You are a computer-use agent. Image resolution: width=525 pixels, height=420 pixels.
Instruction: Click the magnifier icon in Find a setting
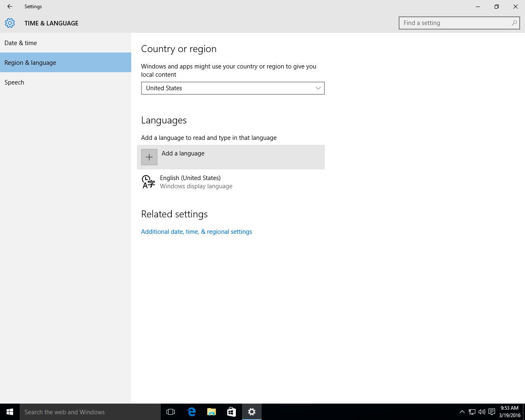point(514,23)
